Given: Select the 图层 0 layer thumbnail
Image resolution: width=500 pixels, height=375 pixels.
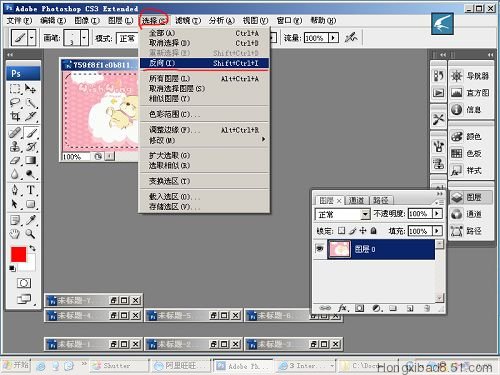Looking at the screenshot, I should (339, 249).
